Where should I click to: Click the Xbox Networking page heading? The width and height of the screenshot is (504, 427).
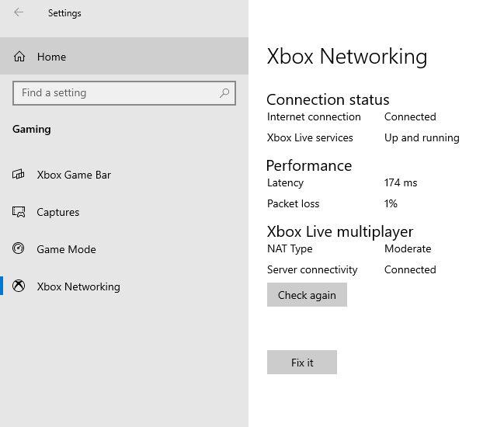[x=346, y=57]
